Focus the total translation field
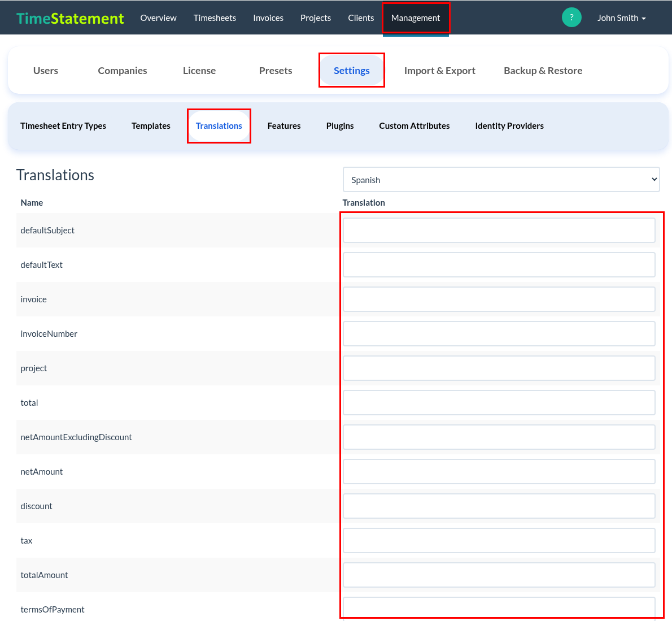 [x=499, y=403]
